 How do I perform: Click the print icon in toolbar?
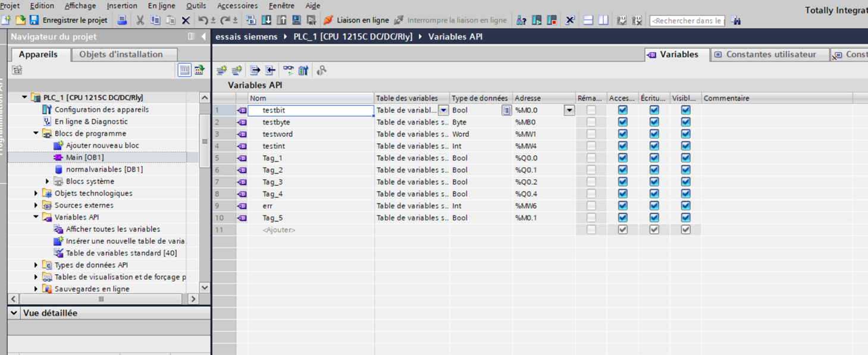pyautogui.click(x=122, y=20)
